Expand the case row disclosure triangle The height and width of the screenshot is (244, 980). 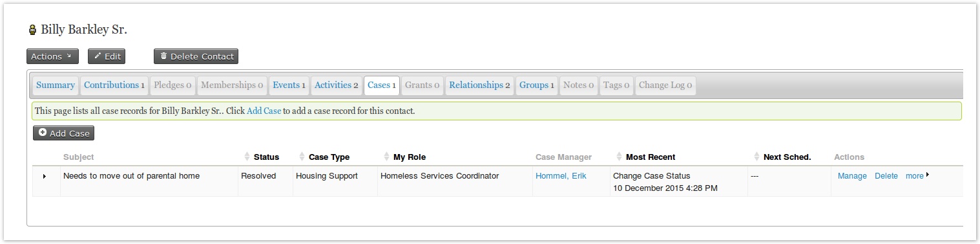tap(45, 176)
